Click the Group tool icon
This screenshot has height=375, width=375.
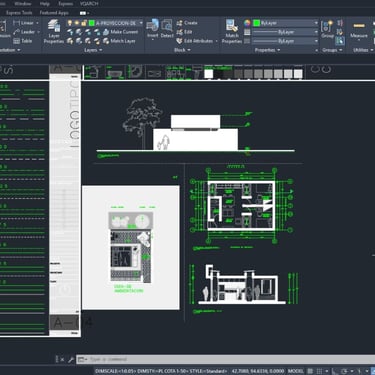(327, 29)
